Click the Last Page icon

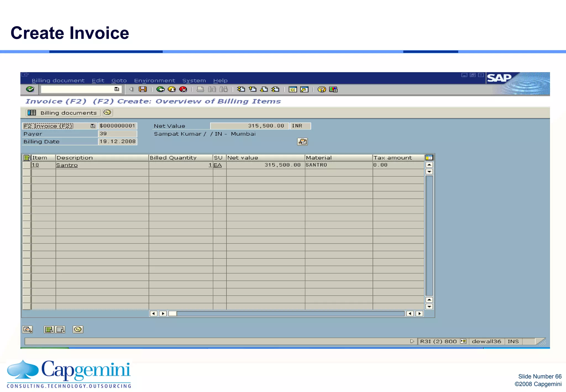click(275, 89)
